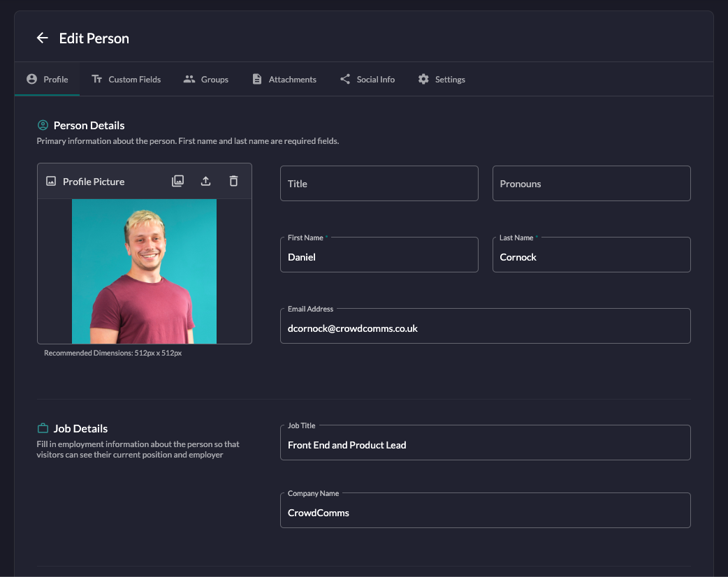Edit the Job Title field
The height and width of the screenshot is (577, 728).
coord(485,442)
